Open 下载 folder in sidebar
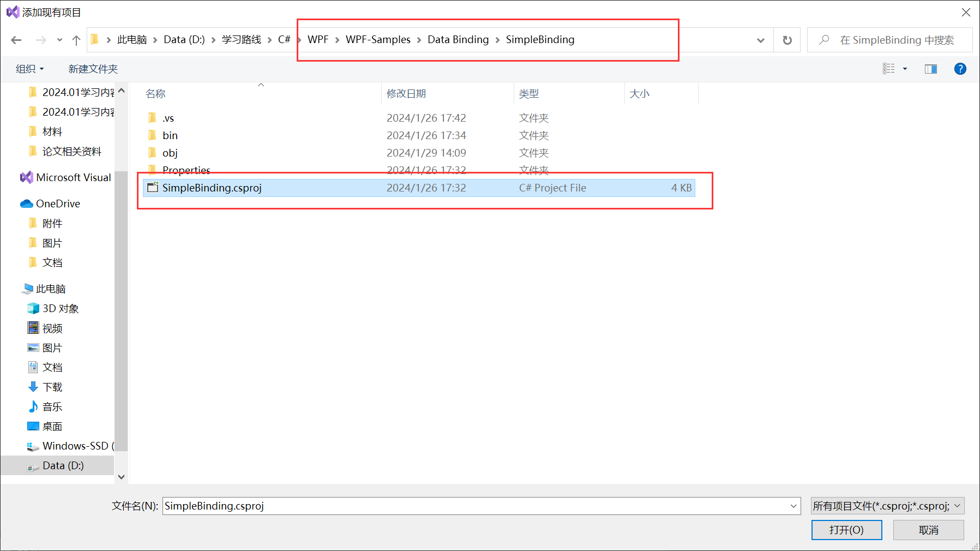Viewport: 980px width, 551px height. (x=52, y=387)
